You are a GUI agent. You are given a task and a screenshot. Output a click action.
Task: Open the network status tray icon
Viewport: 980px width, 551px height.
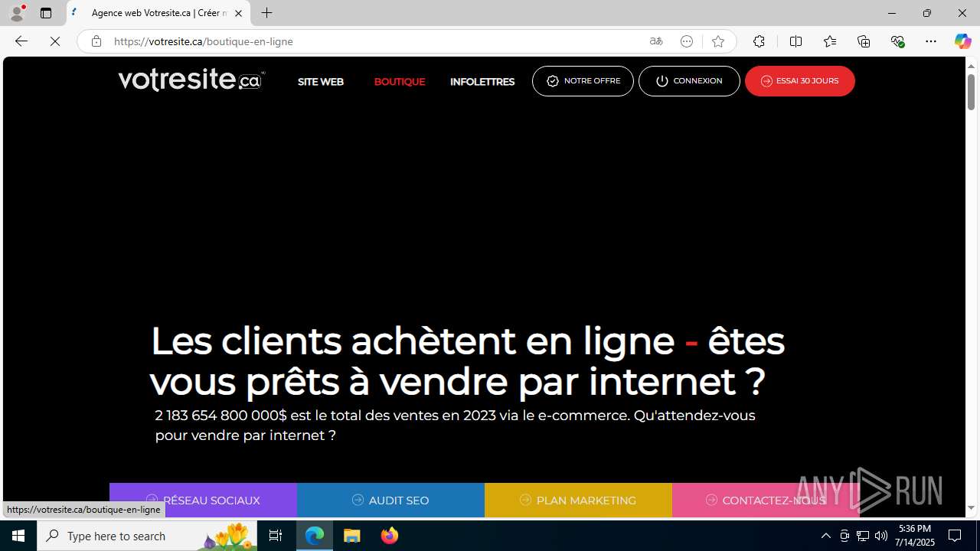tap(863, 536)
